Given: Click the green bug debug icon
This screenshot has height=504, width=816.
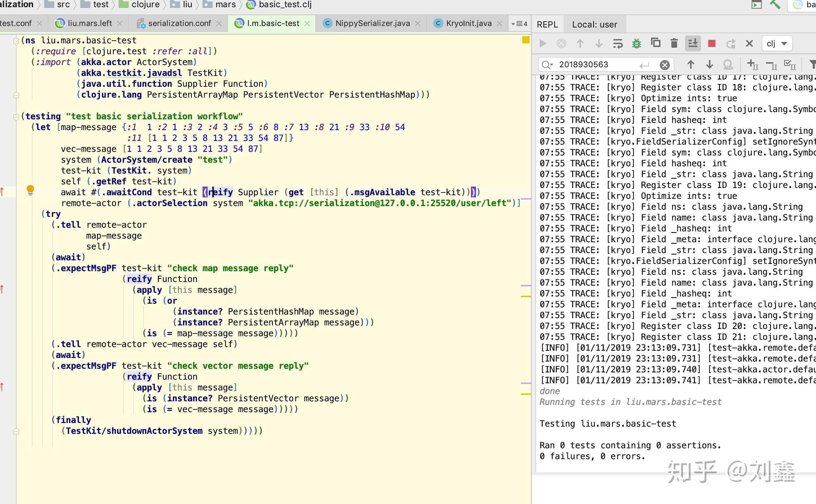Looking at the screenshot, I should pyautogui.click(x=636, y=44).
